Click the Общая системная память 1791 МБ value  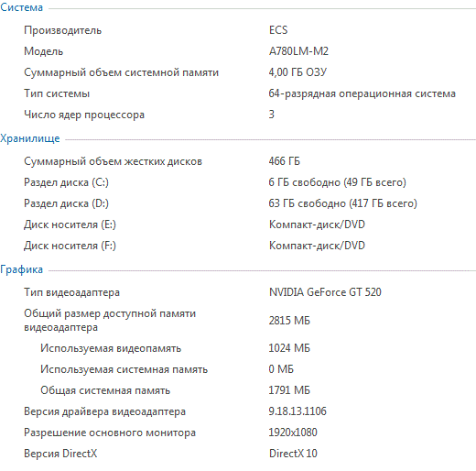(289, 390)
